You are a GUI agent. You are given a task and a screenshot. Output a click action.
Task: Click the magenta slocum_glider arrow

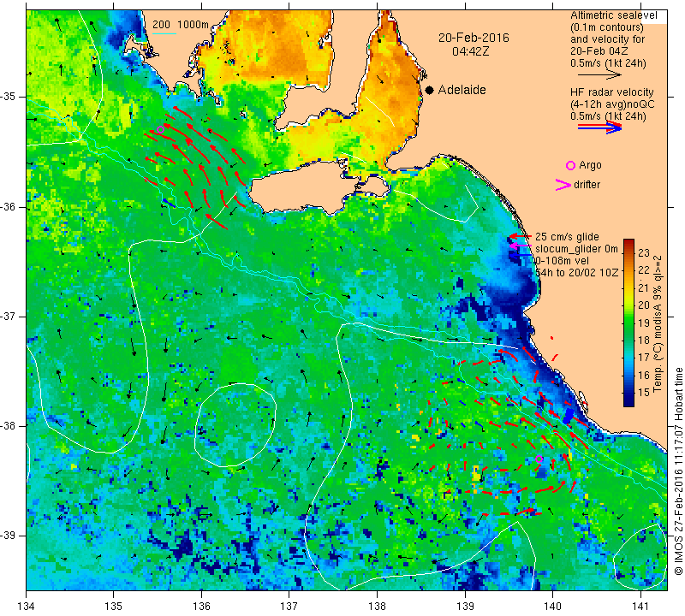click(520, 246)
